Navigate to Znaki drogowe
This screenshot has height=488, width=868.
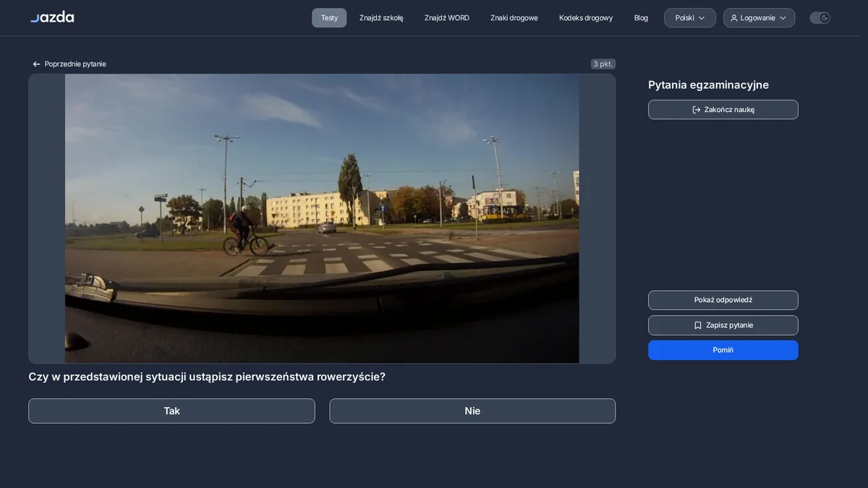point(514,18)
